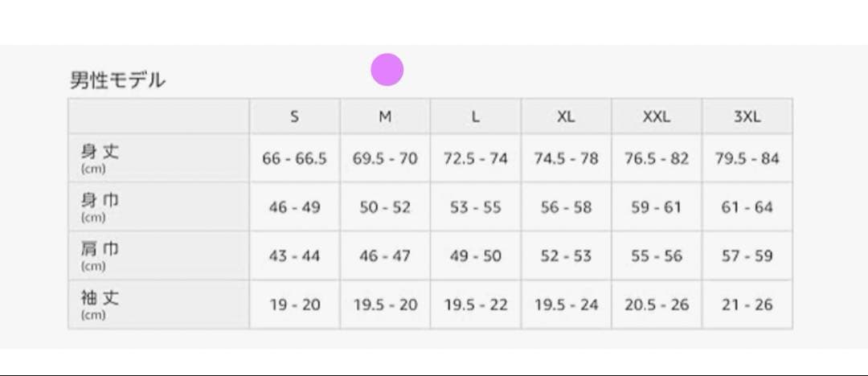Click the 20.5 - 26 cell

[x=657, y=305]
